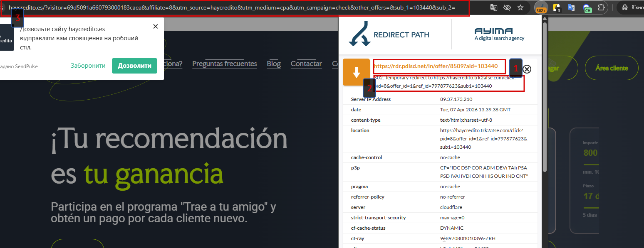Click the translate page icon in address bar

click(493, 7)
